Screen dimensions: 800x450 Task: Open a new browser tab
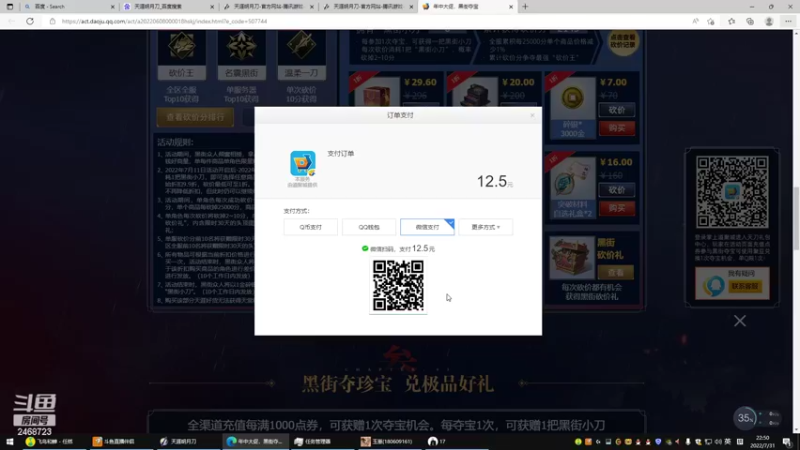tap(525, 7)
